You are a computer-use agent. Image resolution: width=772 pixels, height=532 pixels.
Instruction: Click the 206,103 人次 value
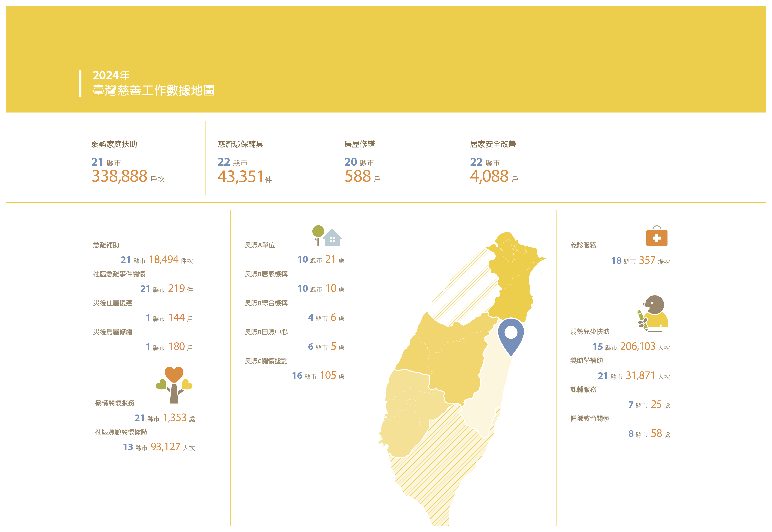click(x=645, y=346)
